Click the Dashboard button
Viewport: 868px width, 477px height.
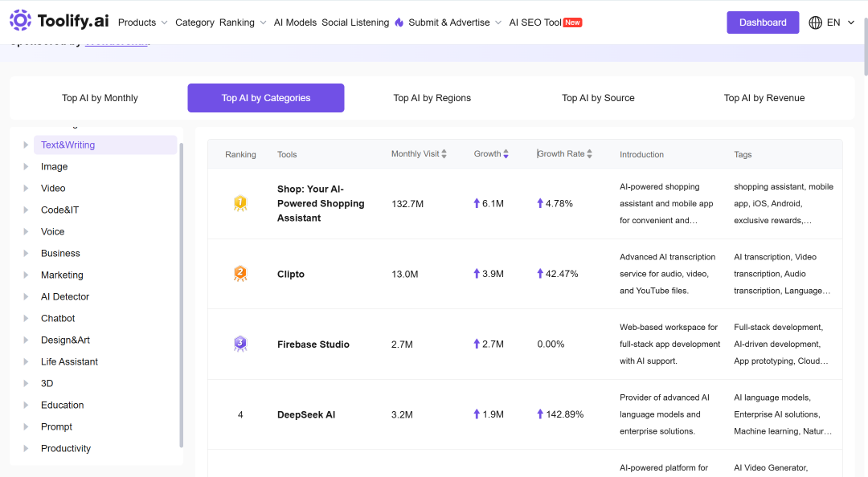click(763, 22)
